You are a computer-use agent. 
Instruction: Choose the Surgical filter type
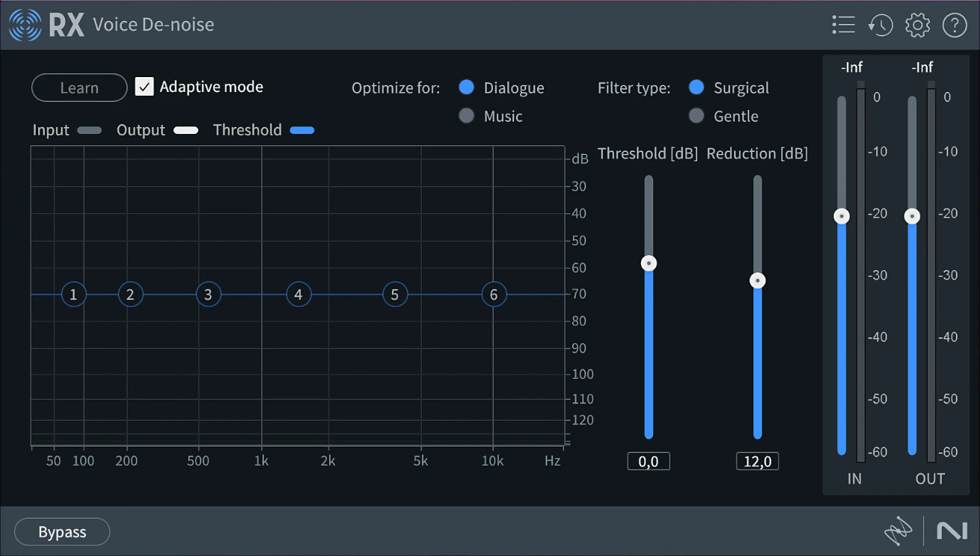point(696,88)
